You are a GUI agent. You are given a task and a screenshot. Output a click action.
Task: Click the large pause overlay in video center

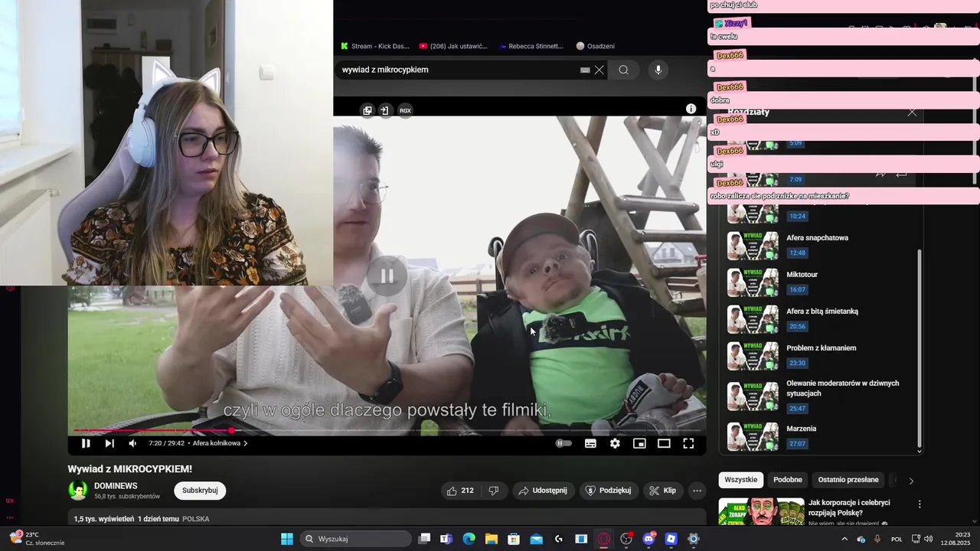[x=387, y=276]
